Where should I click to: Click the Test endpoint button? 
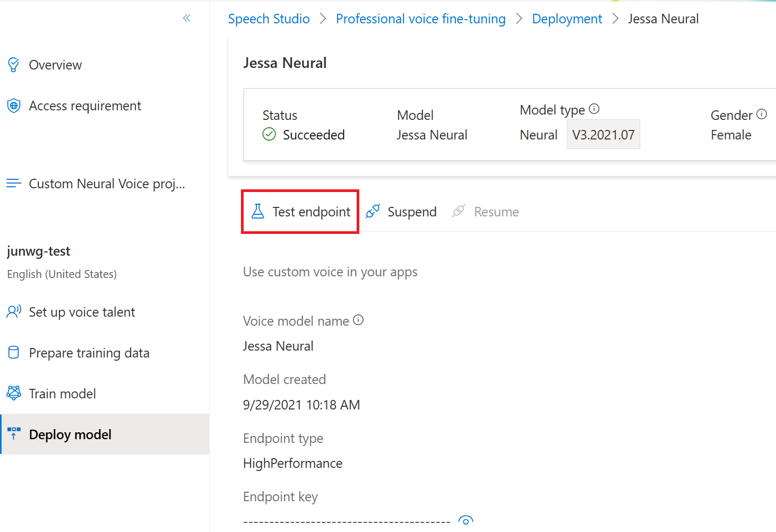pos(300,212)
